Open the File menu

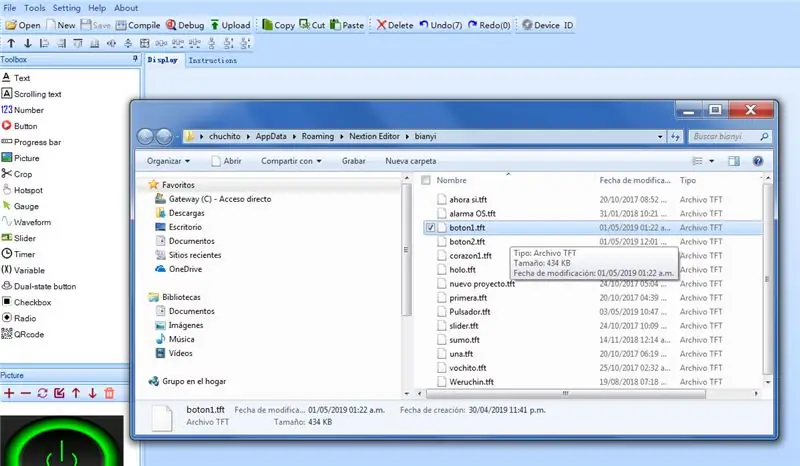[10, 8]
